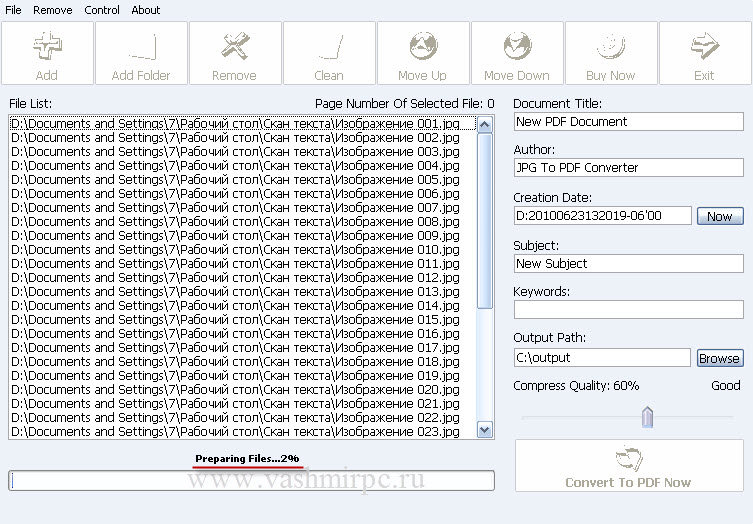Click the Compress Quality slider handle

point(647,417)
